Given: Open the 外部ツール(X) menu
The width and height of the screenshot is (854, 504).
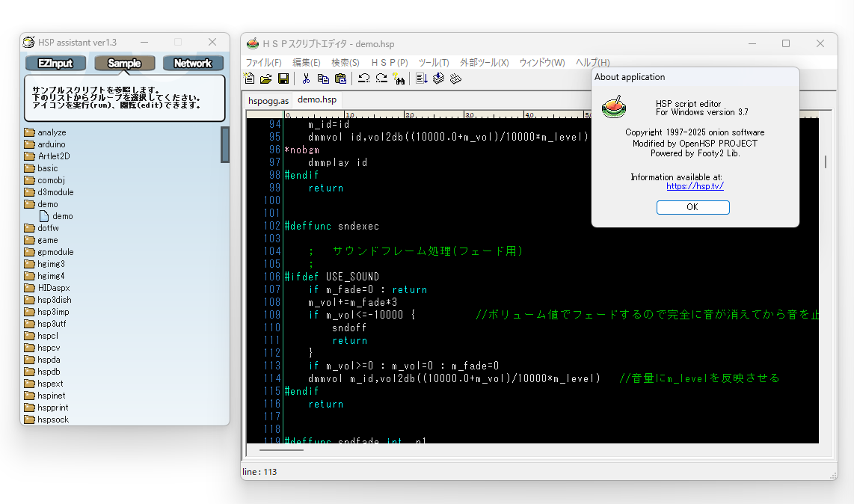Looking at the screenshot, I should (x=484, y=63).
